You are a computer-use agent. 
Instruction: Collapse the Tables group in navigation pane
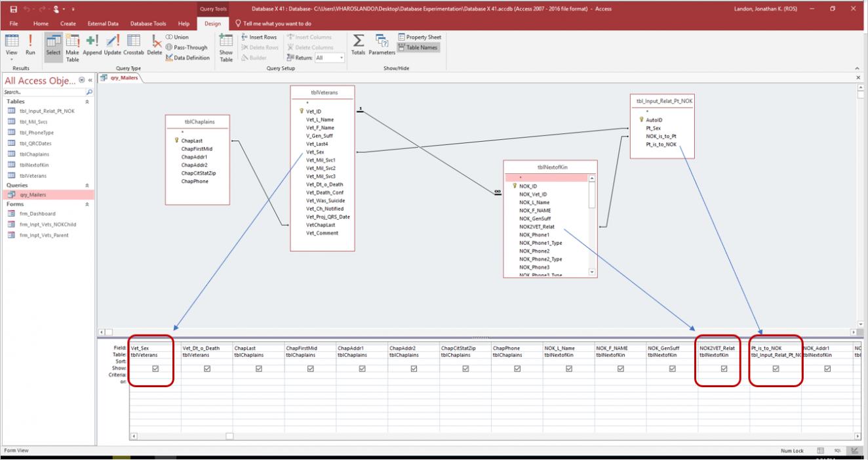88,102
